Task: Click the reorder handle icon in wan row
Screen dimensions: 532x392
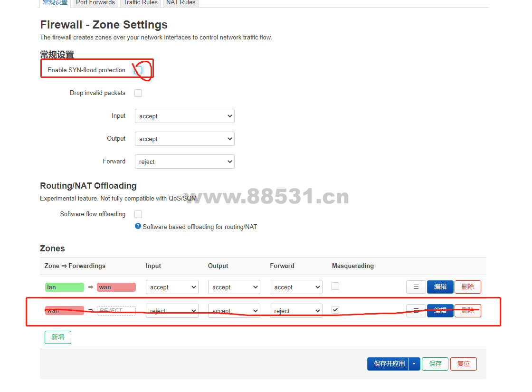Action: [x=416, y=311]
